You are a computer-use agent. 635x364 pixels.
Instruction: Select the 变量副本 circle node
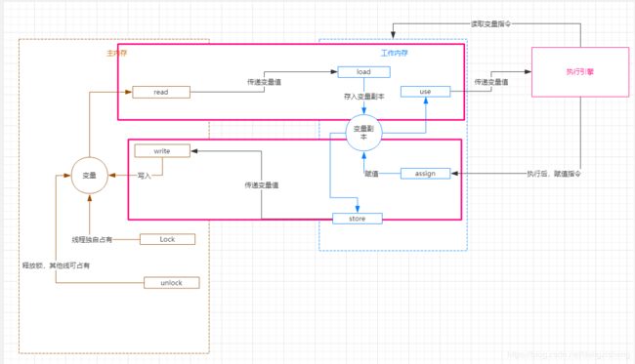[x=363, y=133]
